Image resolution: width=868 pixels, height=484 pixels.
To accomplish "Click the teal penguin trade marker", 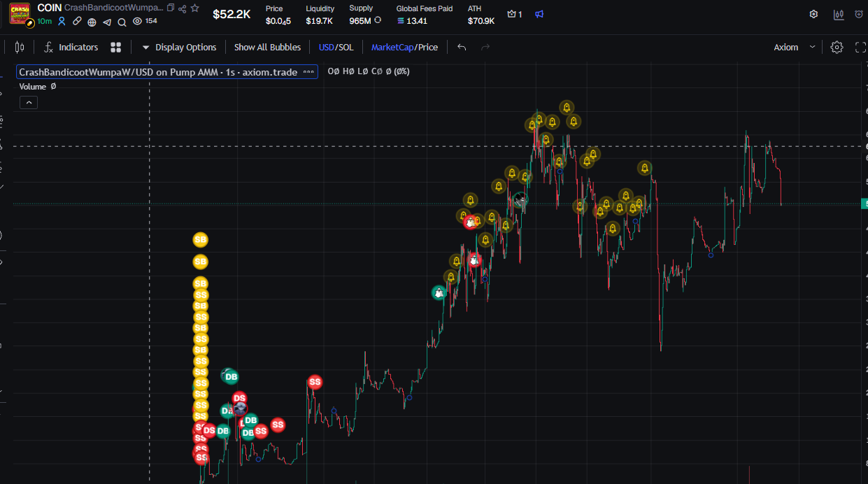I will pos(439,292).
